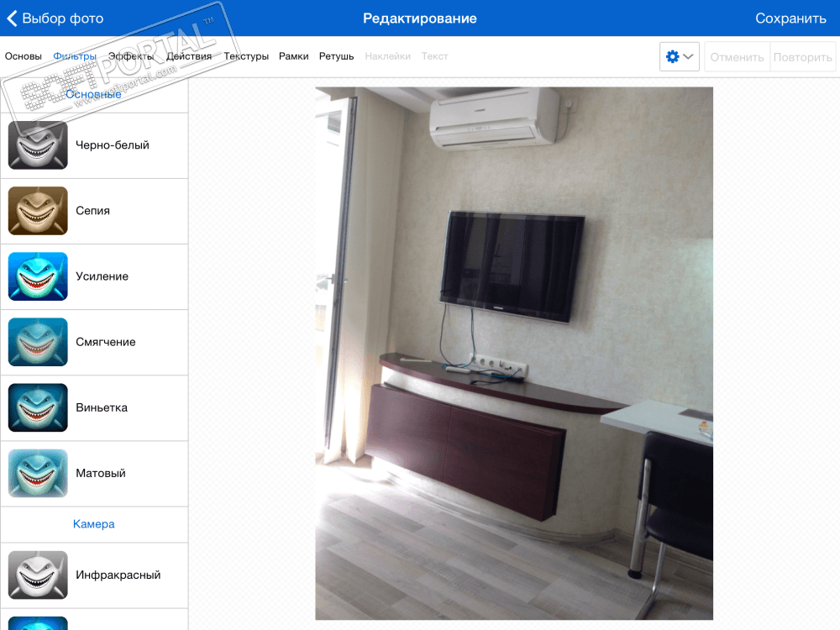Tap the room photo preview

pos(514,354)
